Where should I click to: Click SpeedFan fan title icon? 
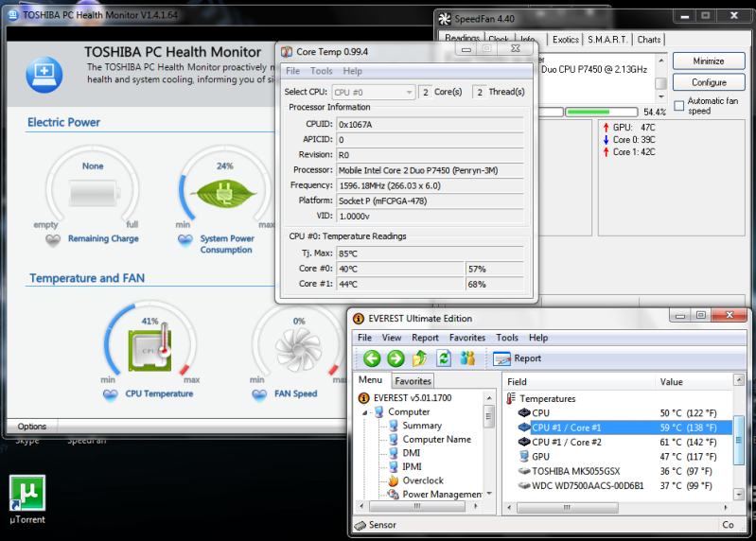(x=445, y=19)
